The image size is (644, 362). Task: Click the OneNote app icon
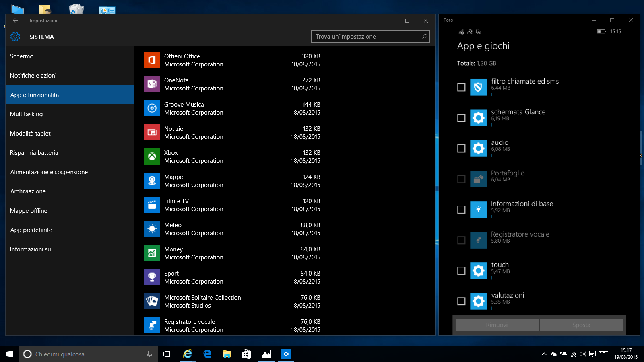tap(152, 84)
